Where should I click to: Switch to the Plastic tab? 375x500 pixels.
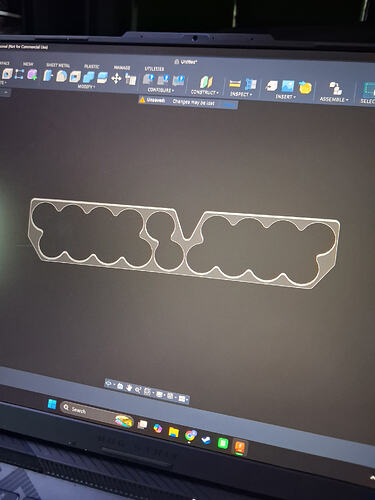click(92, 66)
